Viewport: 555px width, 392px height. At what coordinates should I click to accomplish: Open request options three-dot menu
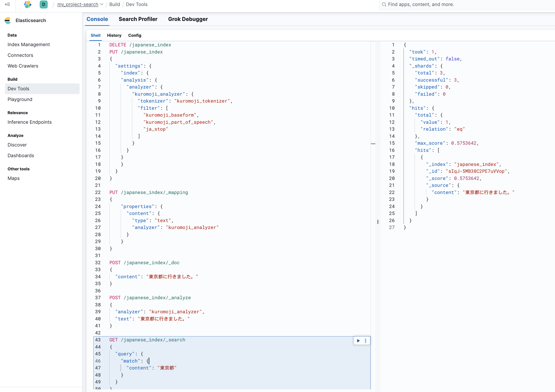tap(366, 340)
